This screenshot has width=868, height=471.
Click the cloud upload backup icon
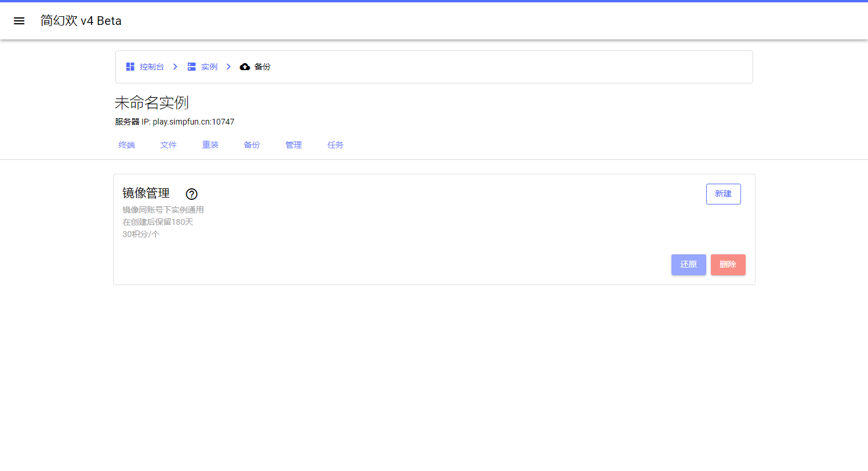click(x=245, y=67)
